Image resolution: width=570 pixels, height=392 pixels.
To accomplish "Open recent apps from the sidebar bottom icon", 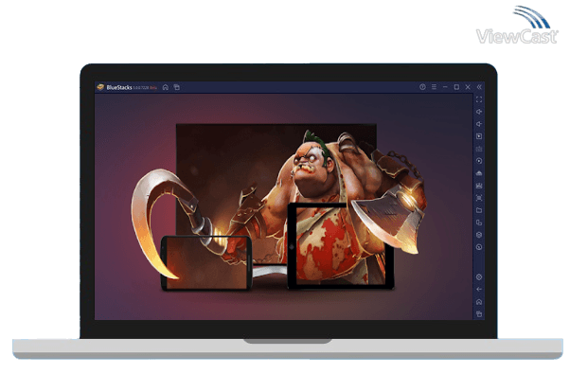I will (479, 314).
